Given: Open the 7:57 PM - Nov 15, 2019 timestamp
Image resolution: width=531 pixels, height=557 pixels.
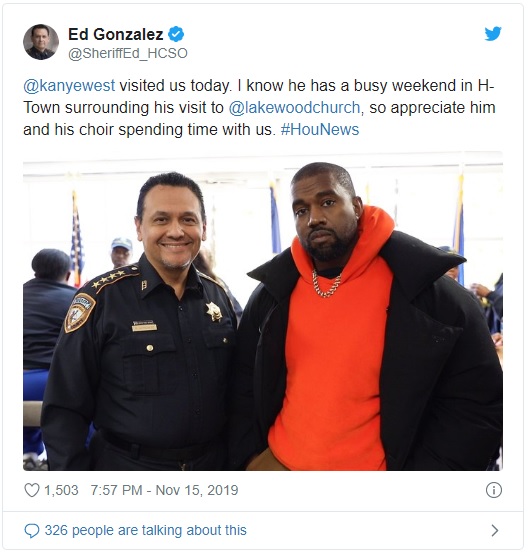Looking at the screenshot, I should pos(164,490).
